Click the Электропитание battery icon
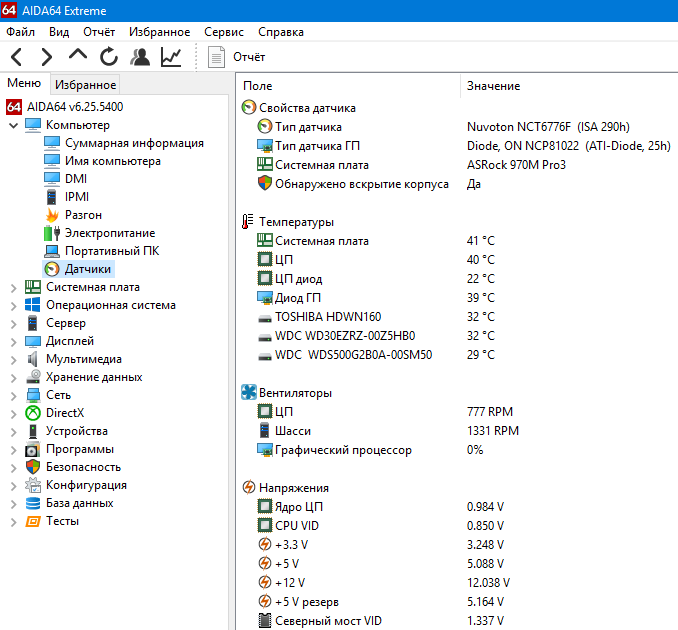Viewport: 678px width, 630px height. [x=52, y=233]
